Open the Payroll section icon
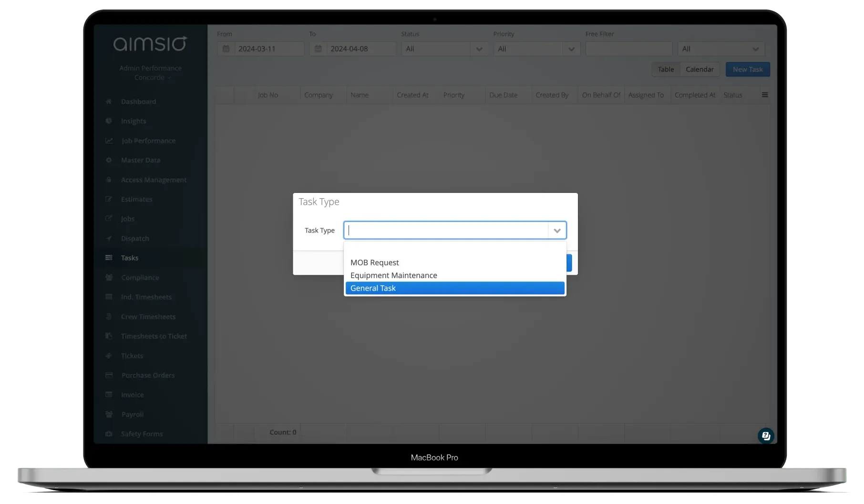Image resolution: width=864 pixels, height=504 pixels. (x=109, y=414)
